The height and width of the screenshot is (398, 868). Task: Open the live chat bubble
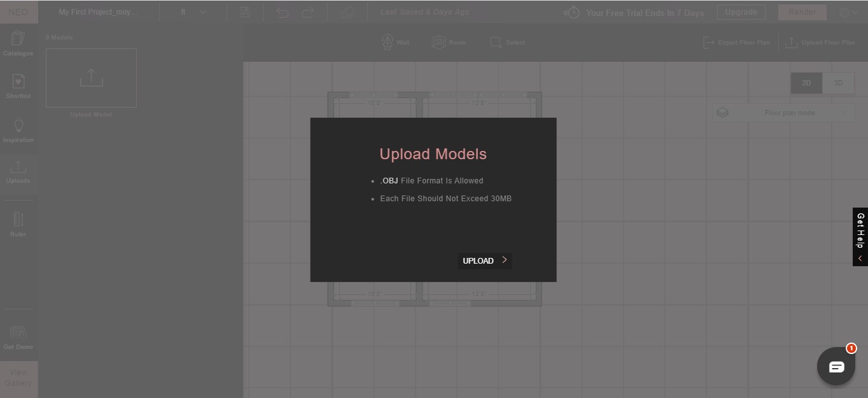coord(836,366)
